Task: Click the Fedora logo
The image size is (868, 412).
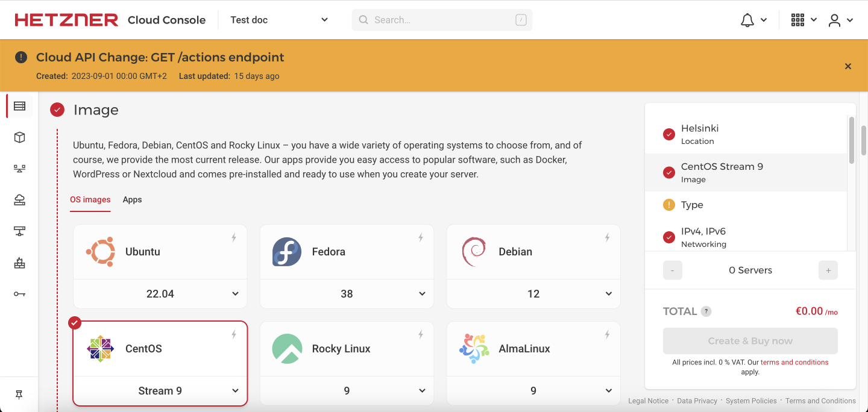Action: [x=287, y=252]
